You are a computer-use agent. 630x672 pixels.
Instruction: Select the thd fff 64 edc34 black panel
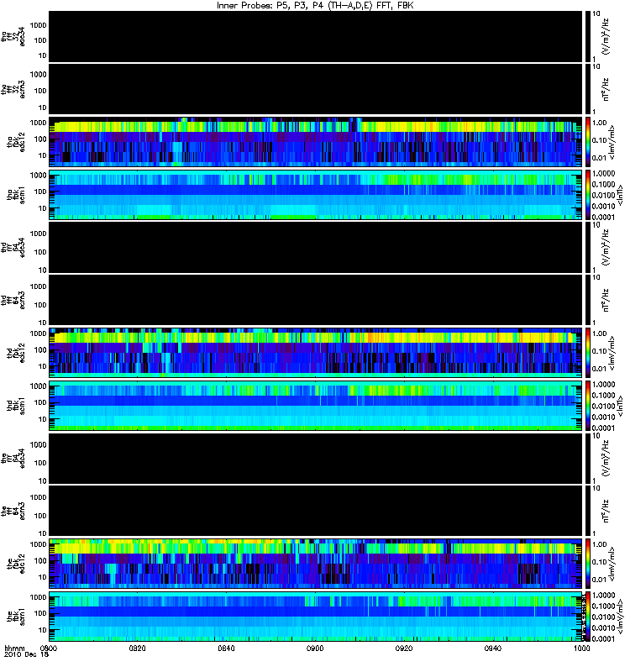click(316, 247)
